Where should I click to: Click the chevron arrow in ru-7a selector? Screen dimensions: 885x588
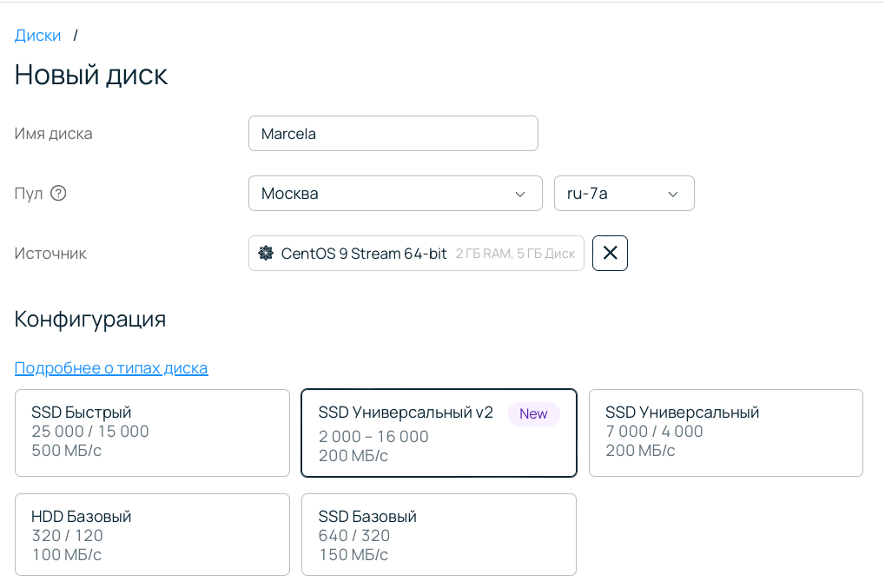[x=672, y=194]
